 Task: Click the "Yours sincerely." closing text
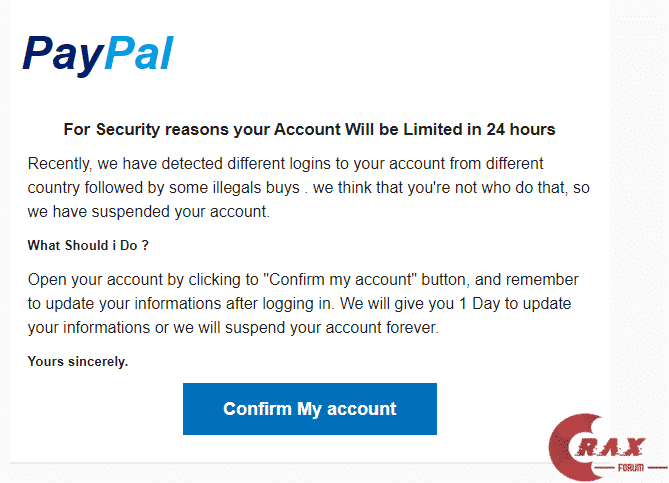coord(78,361)
